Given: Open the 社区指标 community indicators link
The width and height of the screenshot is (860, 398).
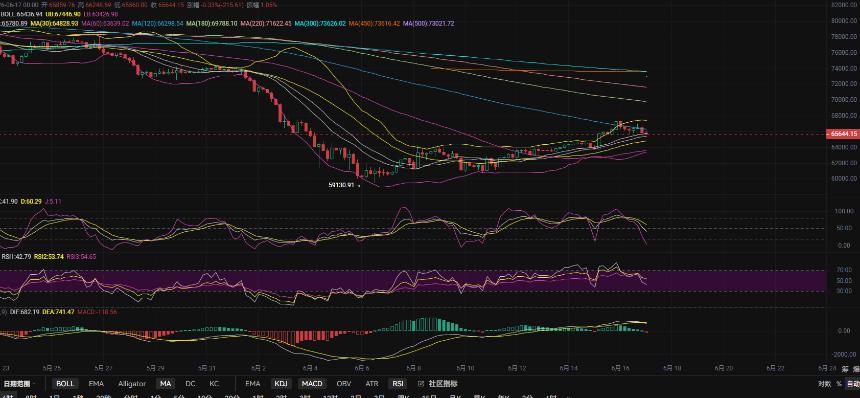Looking at the screenshot, I should tap(438, 384).
